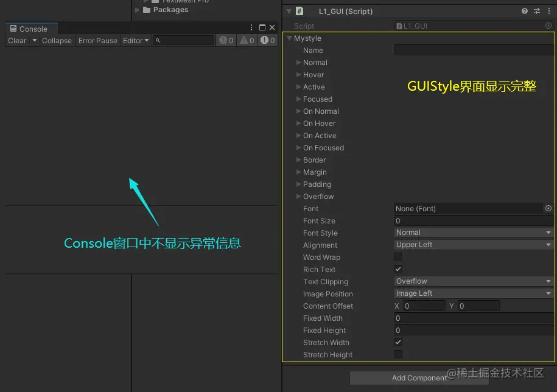Switch to the Console tab
This screenshot has width=557, height=392.
(x=31, y=29)
